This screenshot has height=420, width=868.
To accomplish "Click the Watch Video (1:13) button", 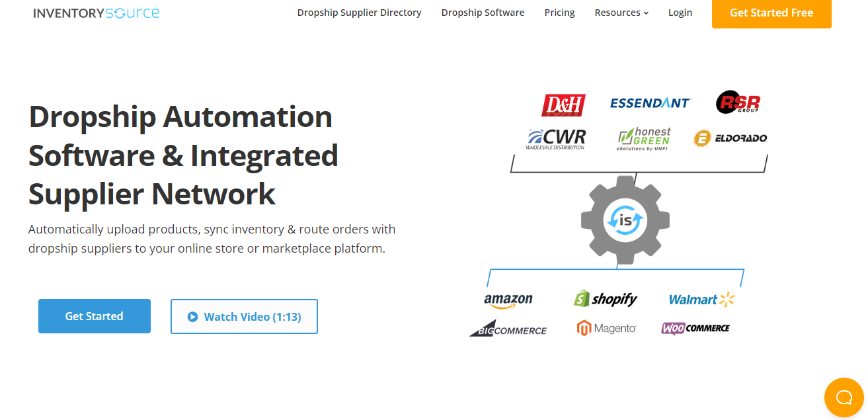I will tap(244, 316).
